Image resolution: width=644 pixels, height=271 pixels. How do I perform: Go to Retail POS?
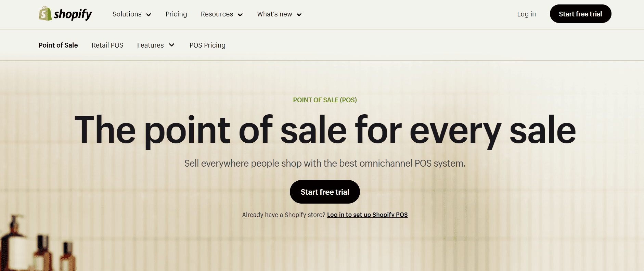(x=107, y=45)
